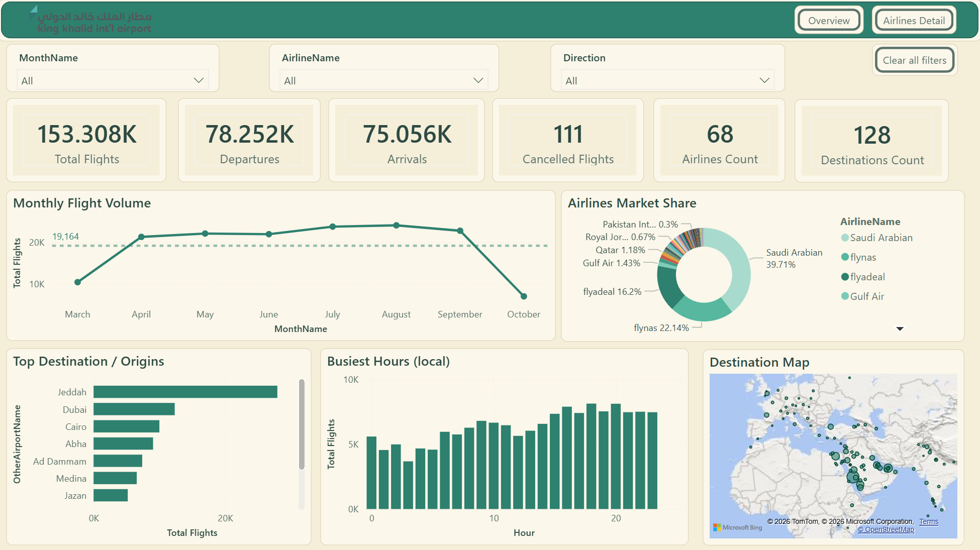This screenshot has width=980, height=550.
Task: Select the Jazan bar
Action: click(x=111, y=495)
